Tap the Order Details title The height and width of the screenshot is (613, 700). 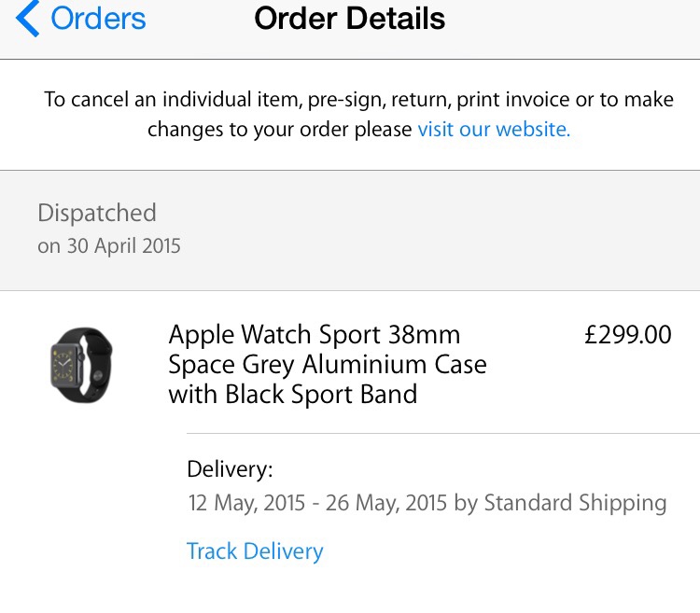[x=350, y=19]
